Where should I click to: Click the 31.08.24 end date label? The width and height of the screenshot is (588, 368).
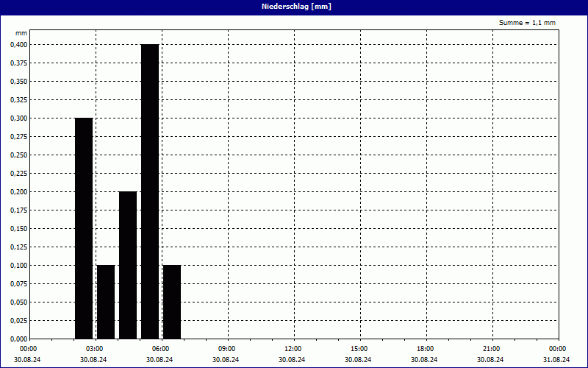(557, 360)
